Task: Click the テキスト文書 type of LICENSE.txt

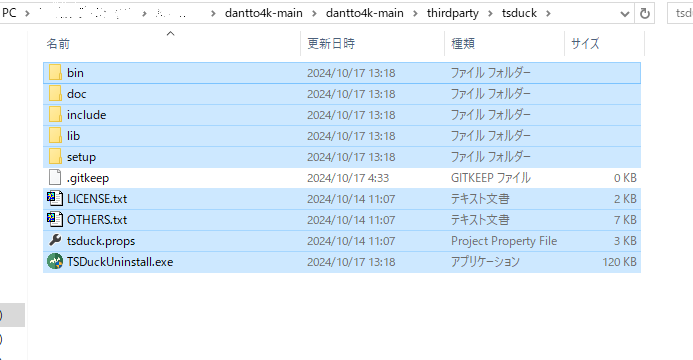Action: (x=480, y=199)
